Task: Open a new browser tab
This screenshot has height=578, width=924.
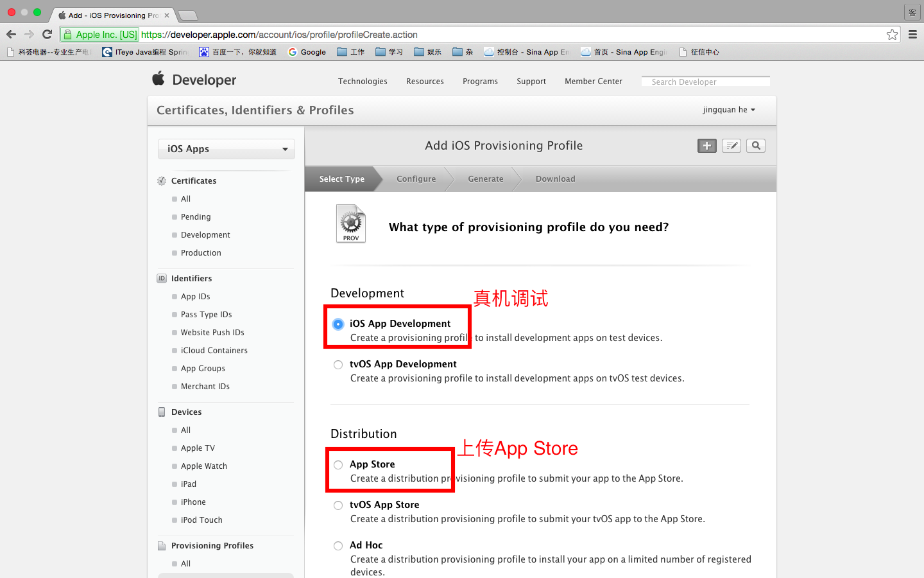Action: tap(187, 15)
